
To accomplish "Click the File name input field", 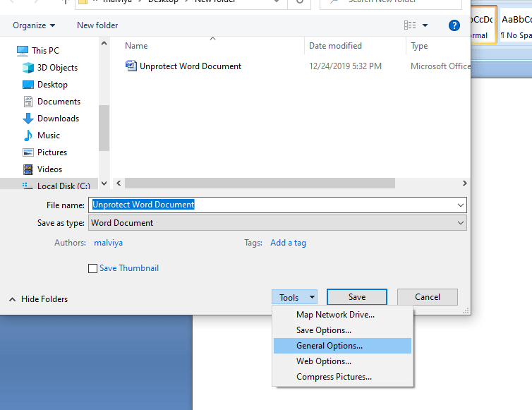I will (275, 205).
